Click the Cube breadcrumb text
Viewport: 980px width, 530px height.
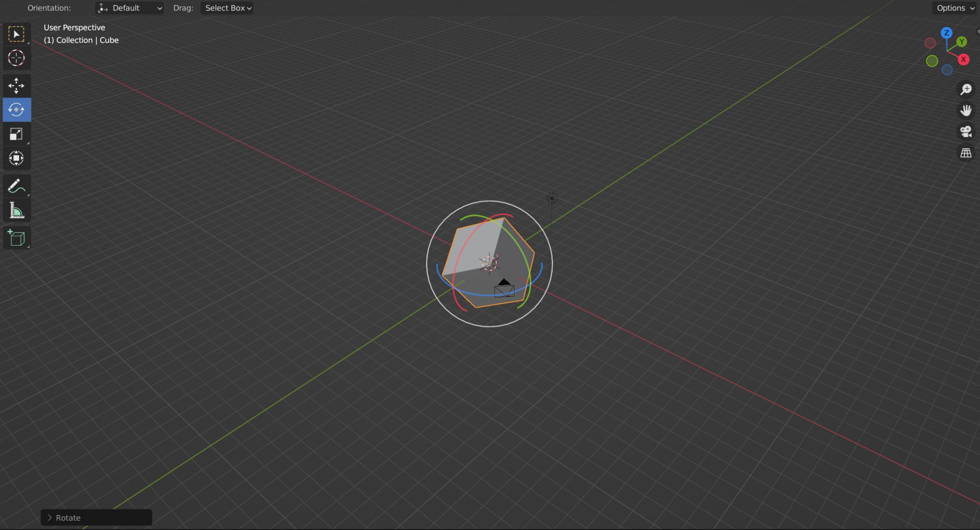[109, 40]
